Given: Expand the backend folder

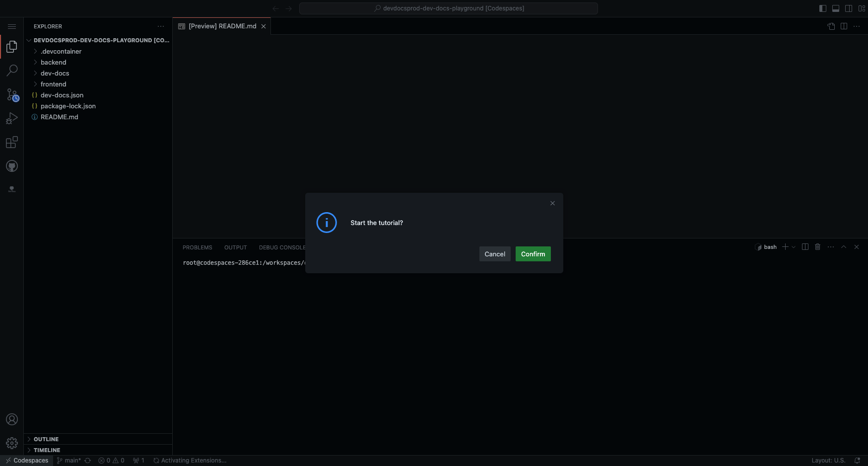Looking at the screenshot, I should click(53, 62).
